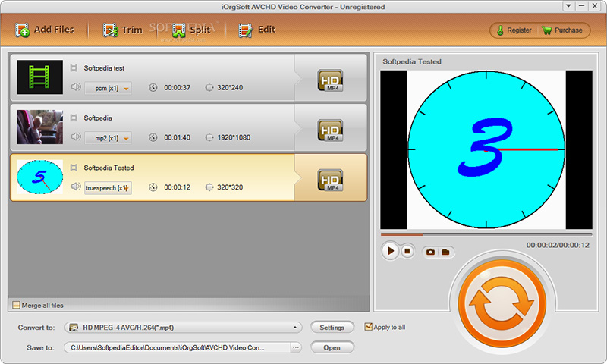Click the 00:00:02/00:00:12 playback time

point(558,245)
